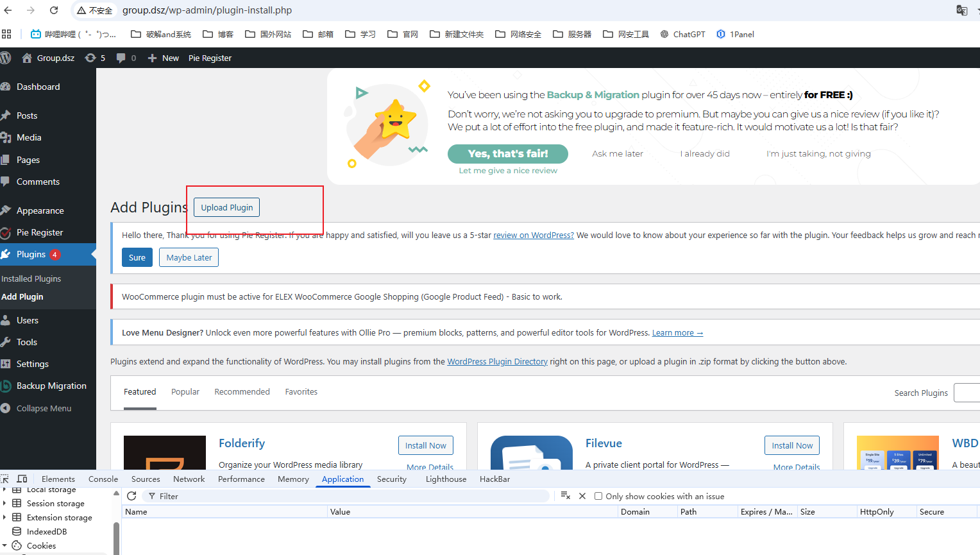Viewport: 980px width, 555px height.
Task: Open Posts via its pushpin icon
Action: [6, 115]
